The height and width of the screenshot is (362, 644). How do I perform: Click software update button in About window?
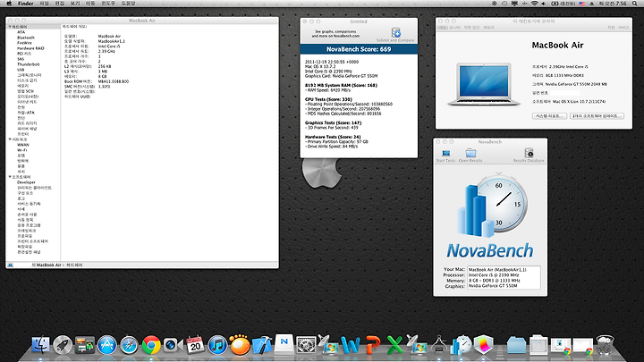[x=597, y=116]
